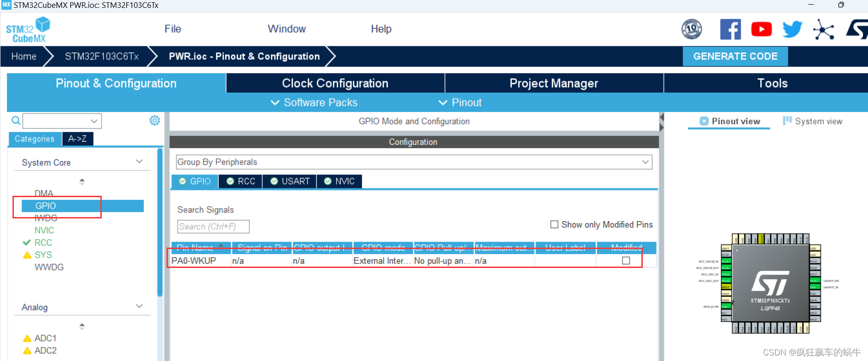This screenshot has width=868, height=361.
Task: Click the sort handle under Analog
Action: click(82, 326)
